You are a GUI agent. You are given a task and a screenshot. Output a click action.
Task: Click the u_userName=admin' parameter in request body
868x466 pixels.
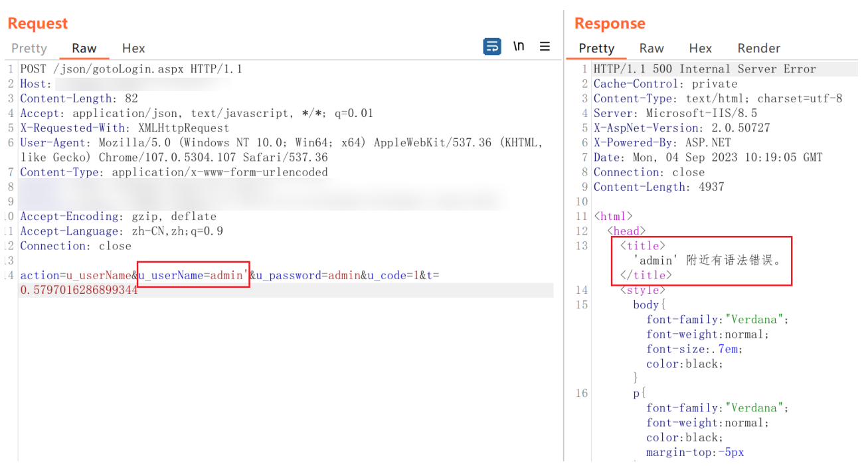(193, 275)
